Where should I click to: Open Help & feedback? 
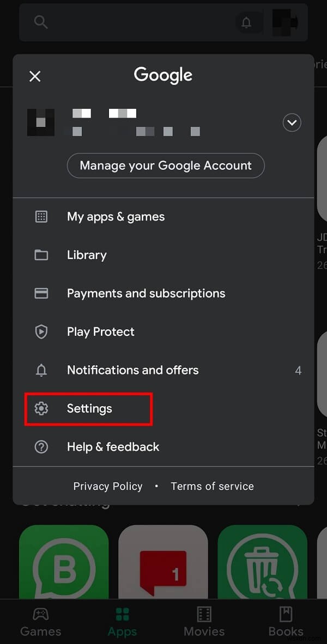(113, 446)
